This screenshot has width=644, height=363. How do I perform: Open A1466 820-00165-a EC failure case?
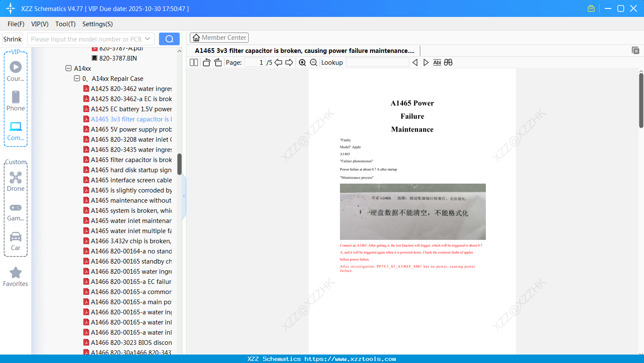[127, 282]
